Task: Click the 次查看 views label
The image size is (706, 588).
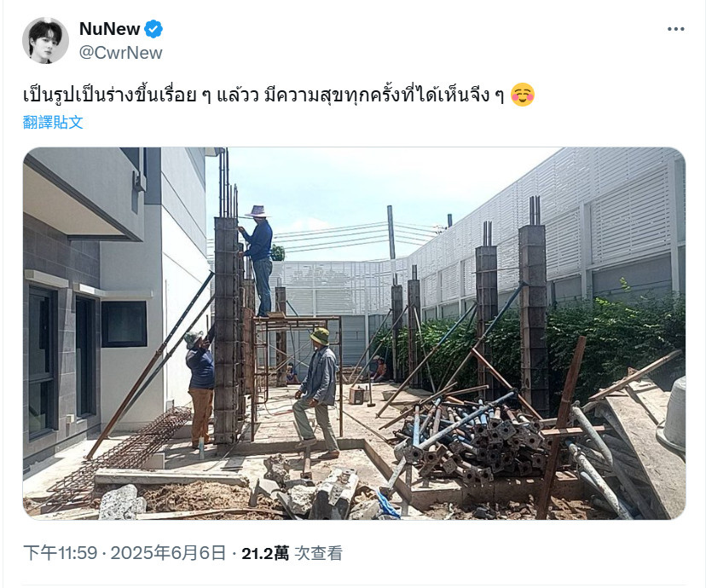Action: 318,553
